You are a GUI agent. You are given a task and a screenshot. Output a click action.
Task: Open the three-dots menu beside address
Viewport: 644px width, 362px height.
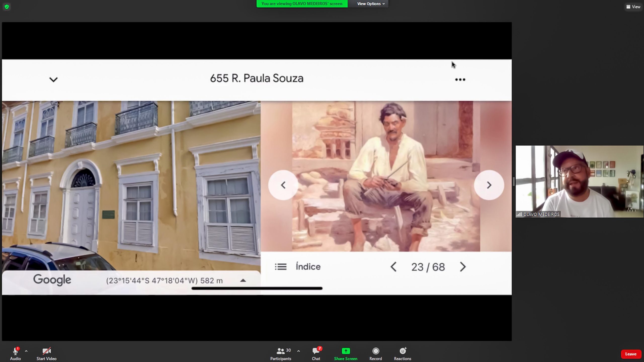pyautogui.click(x=460, y=80)
